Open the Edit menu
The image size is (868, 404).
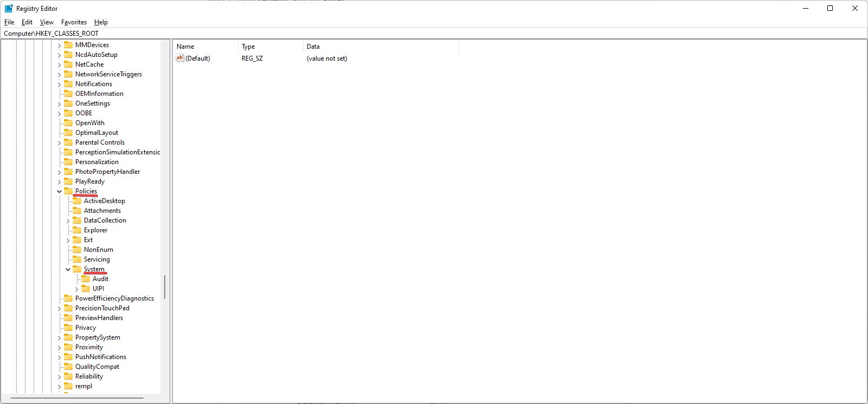(27, 22)
